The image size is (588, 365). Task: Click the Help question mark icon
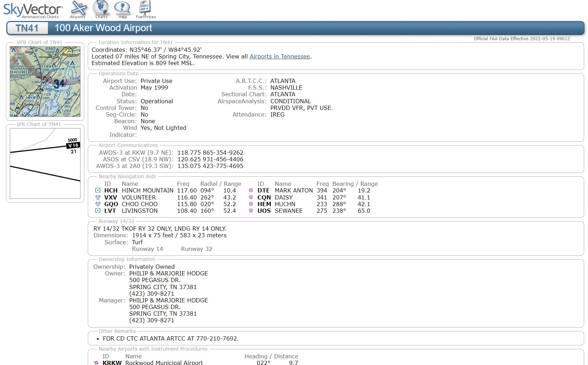pyautogui.click(x=122, y=8)
